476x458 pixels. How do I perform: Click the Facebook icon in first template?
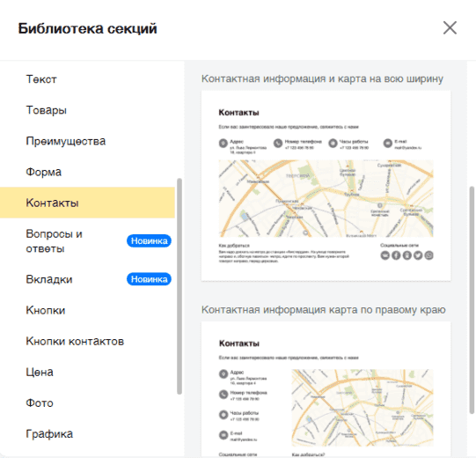pos(396,255)
